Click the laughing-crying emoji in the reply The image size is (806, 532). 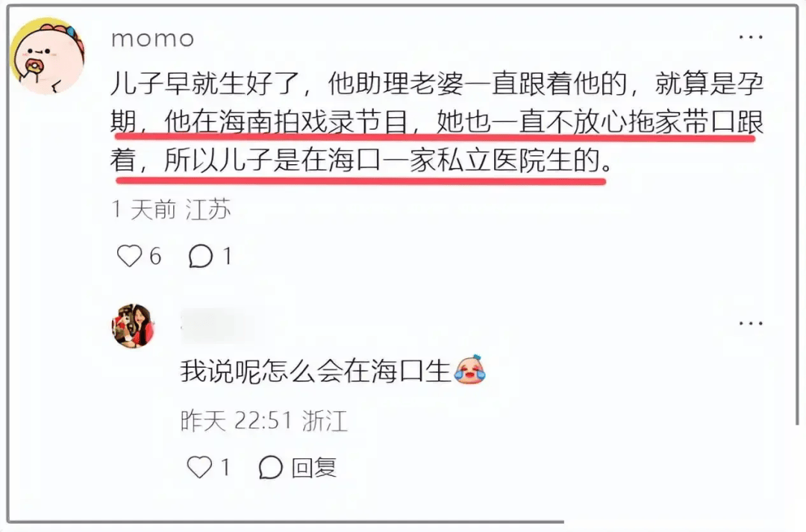click(469, 369)
